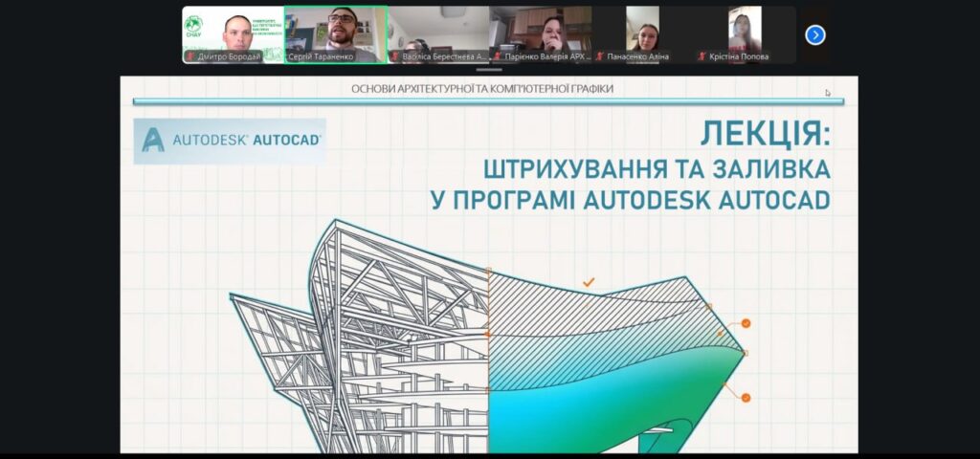This screenshot has height=459, width=980.
Task: Click muted mic icon beside Крістіна Попова
Action: (702, 56)
